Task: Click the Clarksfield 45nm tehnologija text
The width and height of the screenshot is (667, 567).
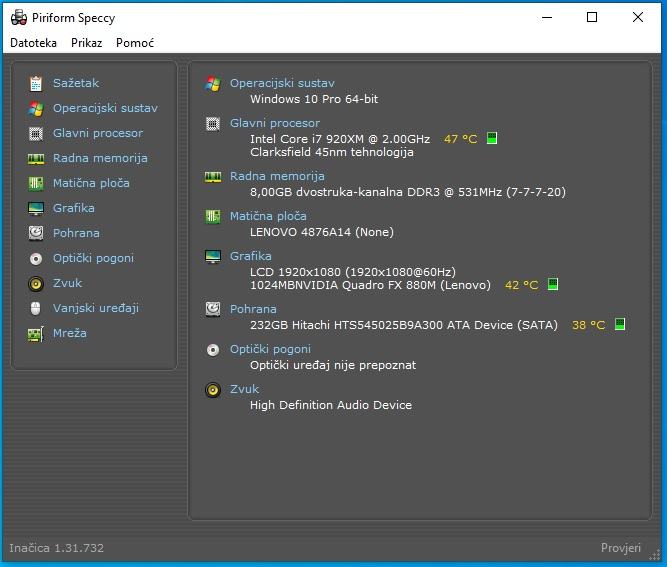Action: (332, 152)
